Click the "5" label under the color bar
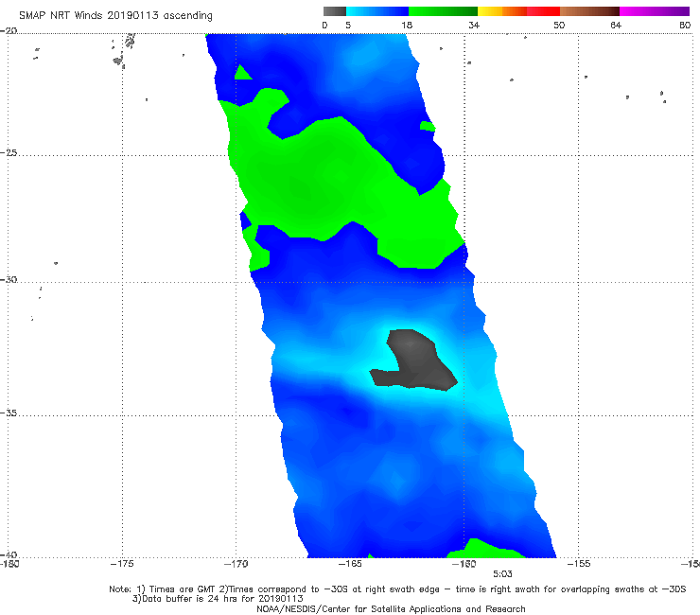This screenshot has height=615, width=700. tap(348, 25)
